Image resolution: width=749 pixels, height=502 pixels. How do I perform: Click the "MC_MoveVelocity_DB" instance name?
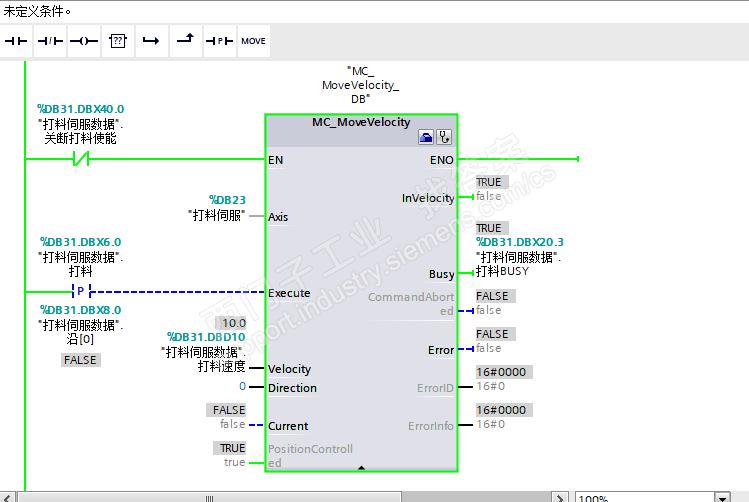tap(360, 85)
